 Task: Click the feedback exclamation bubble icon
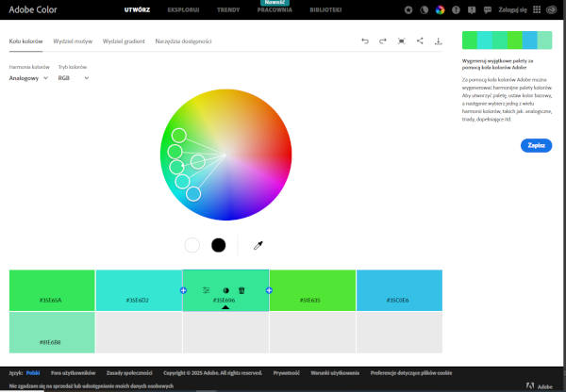(472, 10)
